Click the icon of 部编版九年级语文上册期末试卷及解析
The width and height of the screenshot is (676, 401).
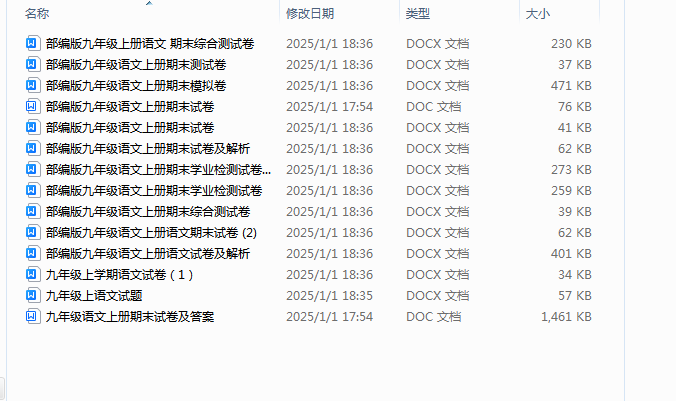click(x=32, y=149)
